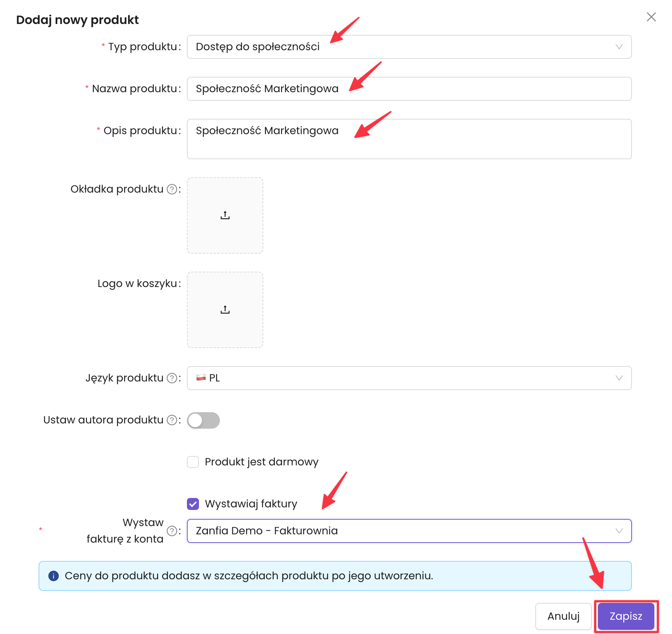Click the Wystawiaj faktury label text
The width and height of the screenshot is (672, 634).
(251, 504)
